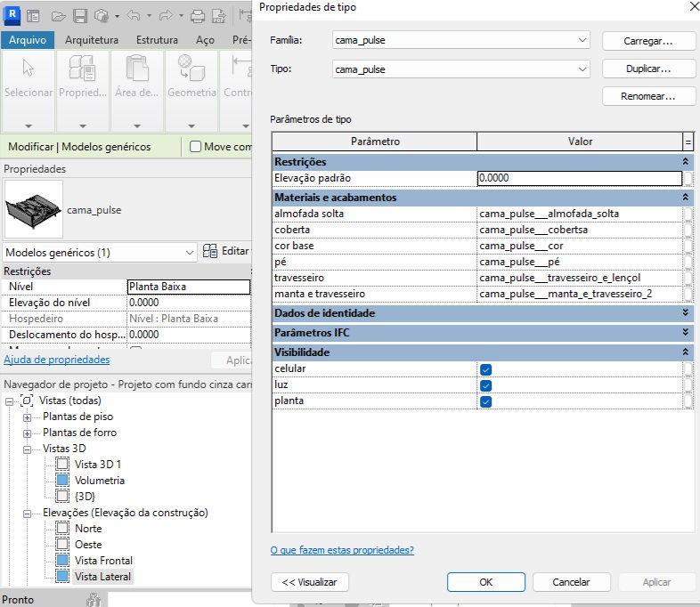Viewport: 700px width, 607px height.
Task: Click the Carregar... button
Action: tap(648, 41)
